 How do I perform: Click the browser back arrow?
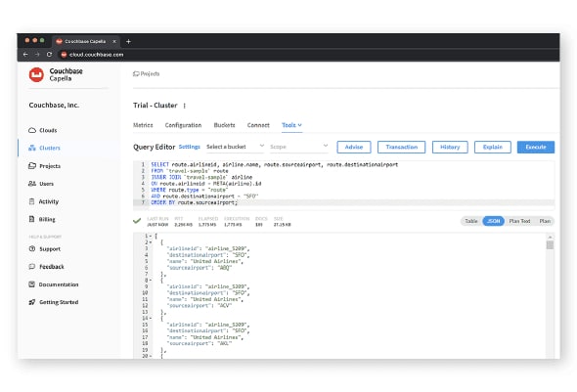25,55
